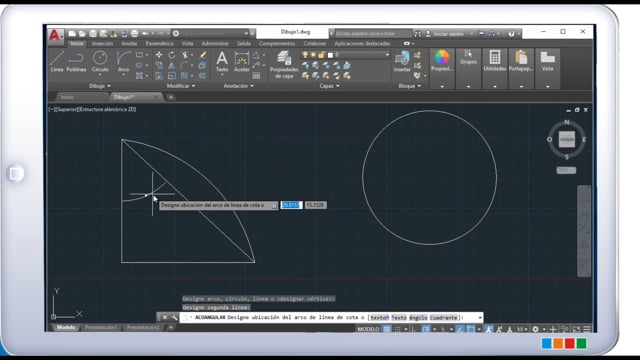Add a new drawing tab with plus

[171, 97]
